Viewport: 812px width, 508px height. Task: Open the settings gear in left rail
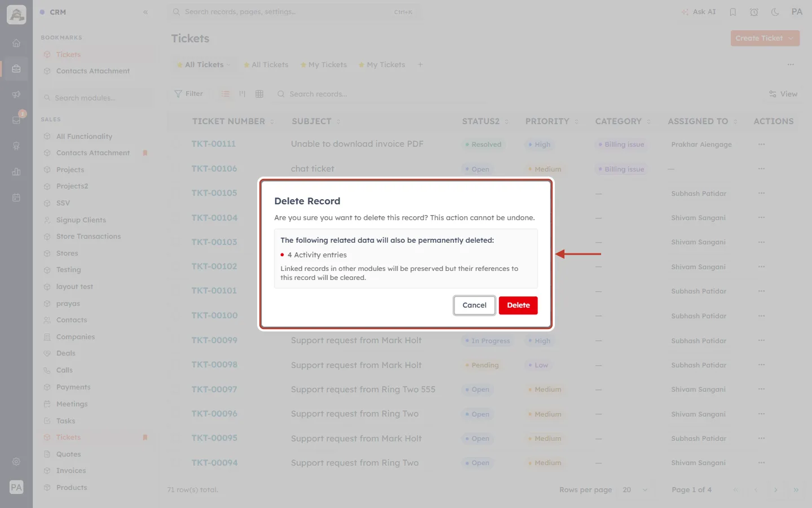point(16,462)
